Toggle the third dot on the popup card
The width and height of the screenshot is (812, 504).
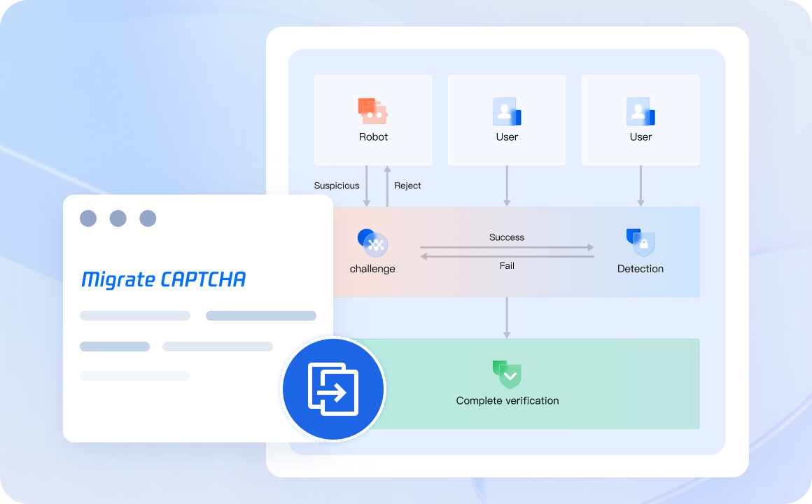[148, 218]
